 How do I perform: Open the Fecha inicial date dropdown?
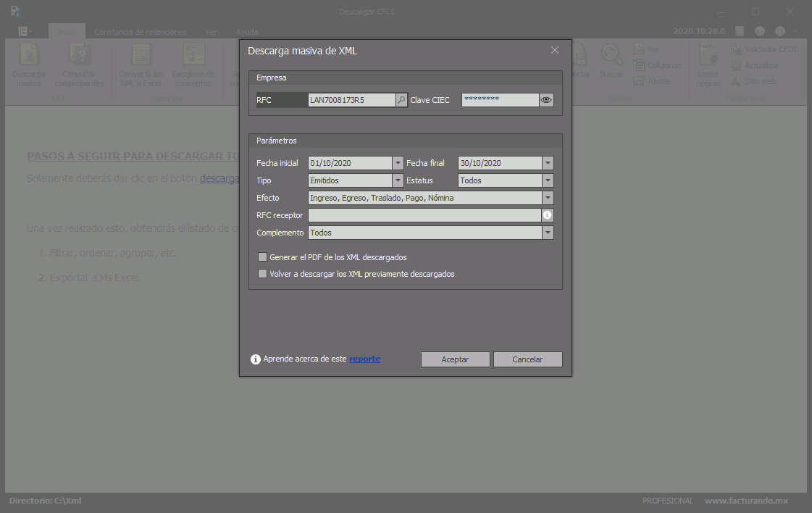(398, 163)
